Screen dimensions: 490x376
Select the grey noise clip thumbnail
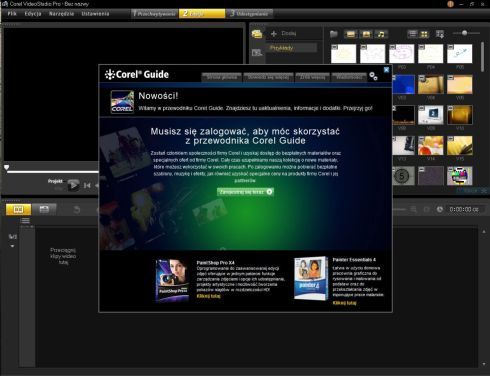pos(431,176)
